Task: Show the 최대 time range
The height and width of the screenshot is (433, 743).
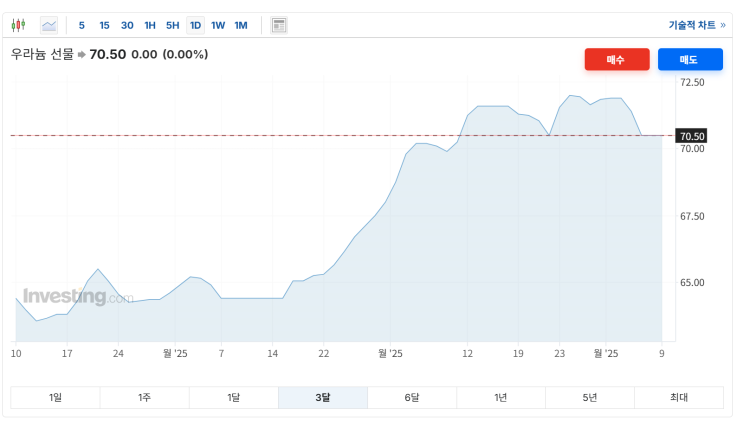Action: [679, 398]
